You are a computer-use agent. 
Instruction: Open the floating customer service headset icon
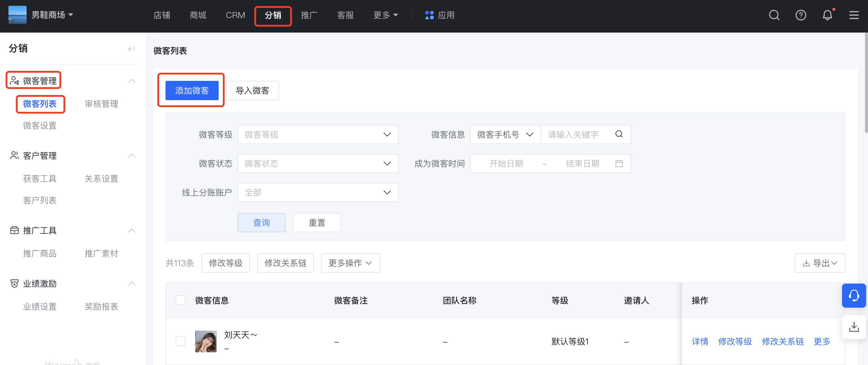coord(854,295)
